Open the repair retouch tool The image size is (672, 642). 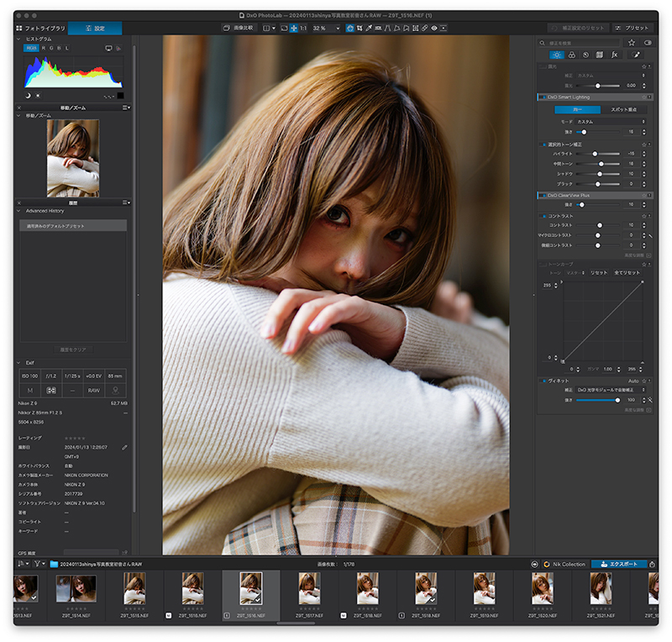[x=424, y=29]
